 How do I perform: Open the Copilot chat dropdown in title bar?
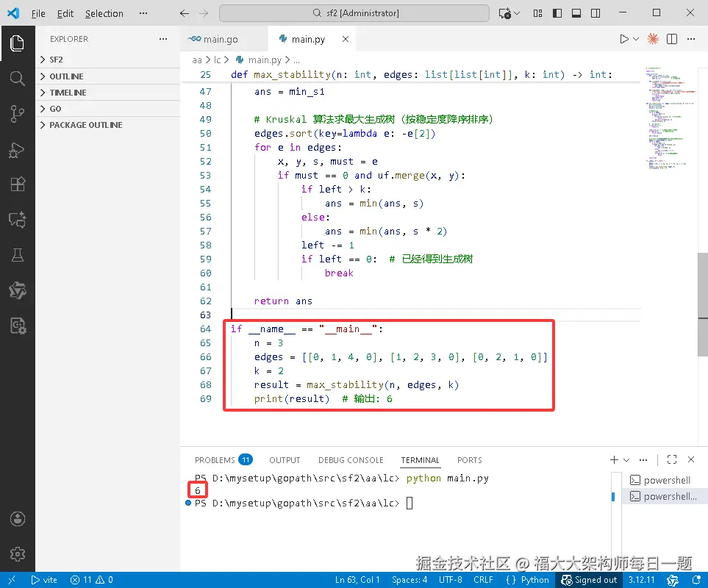[517, 13]
